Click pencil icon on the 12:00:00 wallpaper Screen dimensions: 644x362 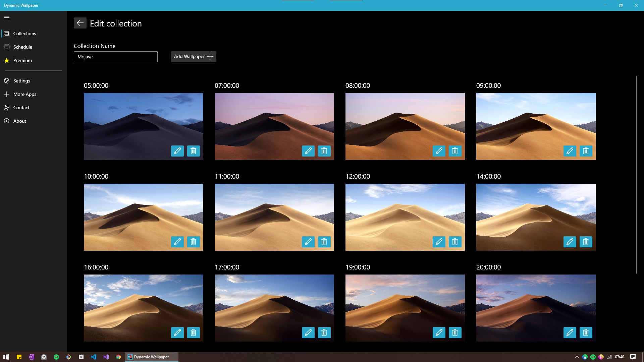439,242
